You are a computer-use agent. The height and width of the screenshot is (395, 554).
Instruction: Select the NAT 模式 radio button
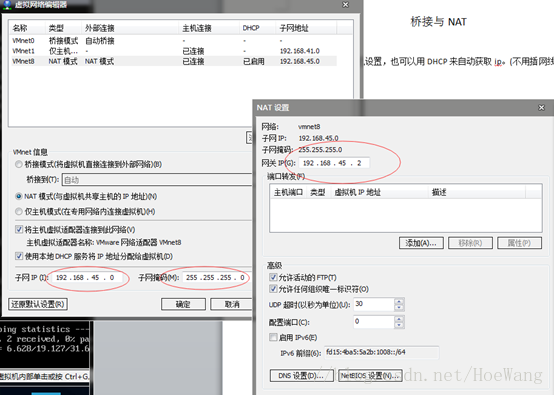tap(19, 196)
